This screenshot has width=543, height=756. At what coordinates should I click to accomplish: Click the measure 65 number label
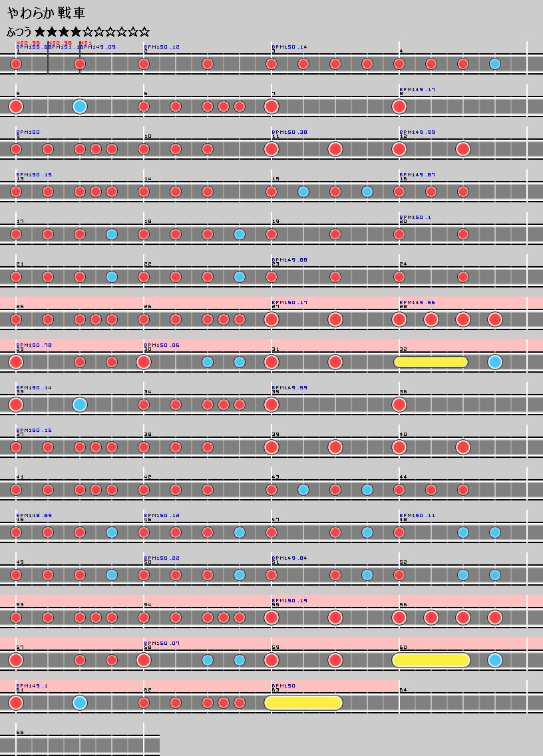[20, 732]
